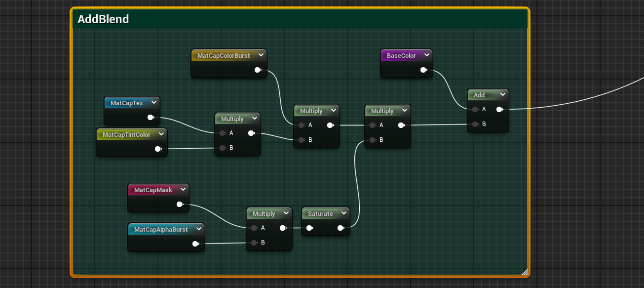This screenshot has width=644, height=288.
Task: Select the MatCapTex node by its title
Action: (126, 103)
